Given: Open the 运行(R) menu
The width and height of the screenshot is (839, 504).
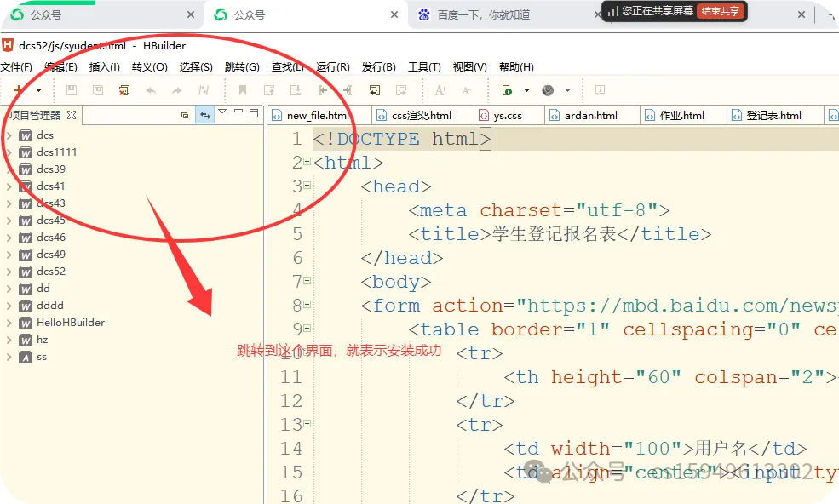Looking at the screenshot, I should [x=332, y=67].
